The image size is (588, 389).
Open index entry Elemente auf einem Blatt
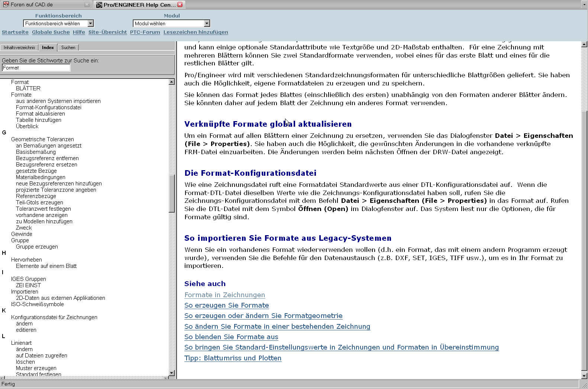46,266
